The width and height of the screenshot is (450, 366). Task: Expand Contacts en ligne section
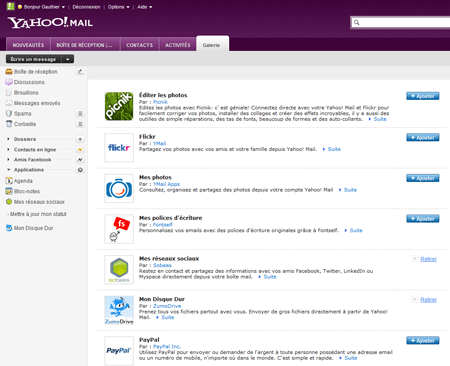[x=8, y=149]
